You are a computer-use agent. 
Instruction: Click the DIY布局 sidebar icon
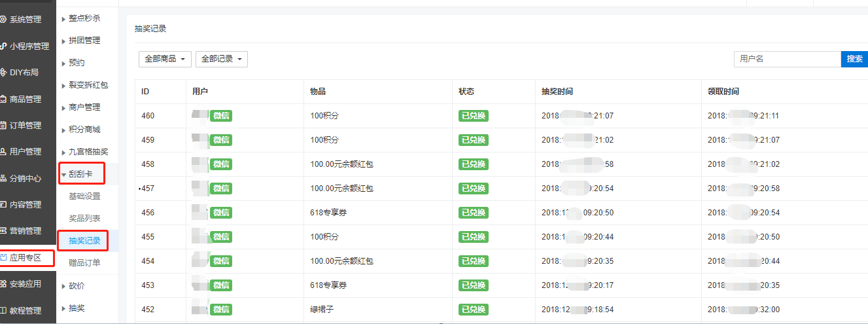coord(4,73)
